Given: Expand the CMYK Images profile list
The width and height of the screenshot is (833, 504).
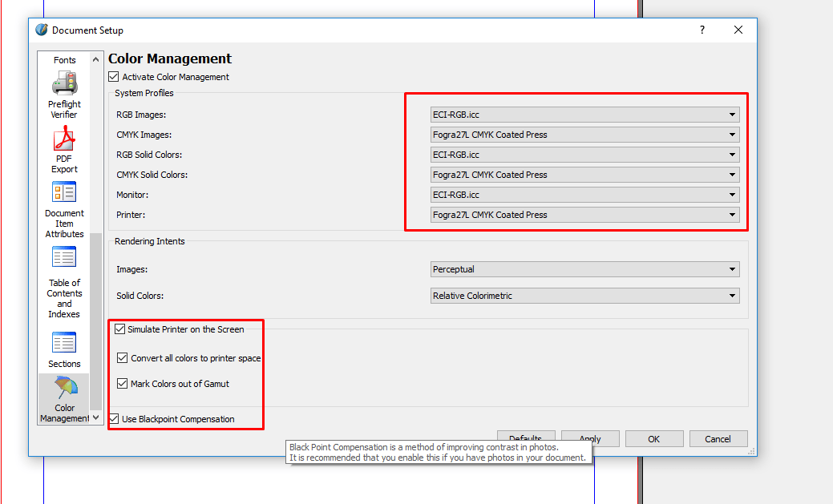Looking at the screenshot, I should (x=732, y=135).
